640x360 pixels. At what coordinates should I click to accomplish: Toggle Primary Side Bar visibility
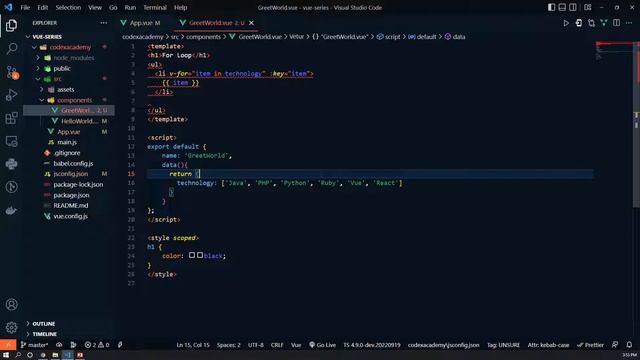pos(551,7)
